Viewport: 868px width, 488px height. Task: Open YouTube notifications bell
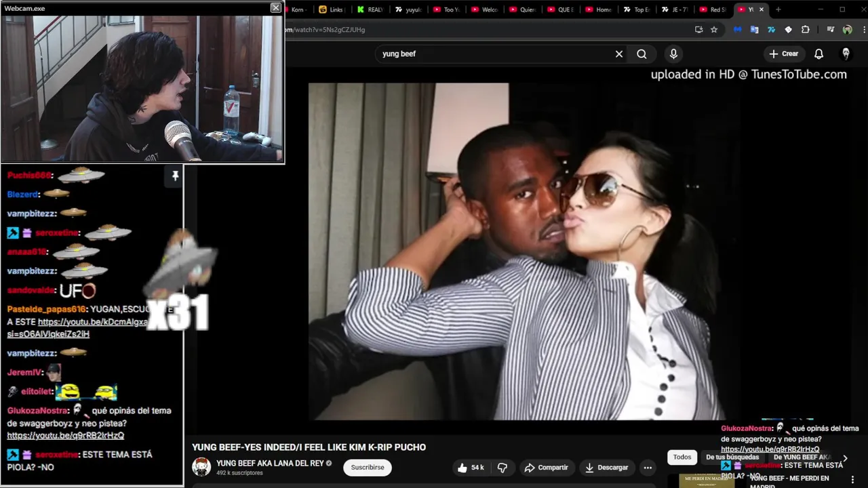818,54
